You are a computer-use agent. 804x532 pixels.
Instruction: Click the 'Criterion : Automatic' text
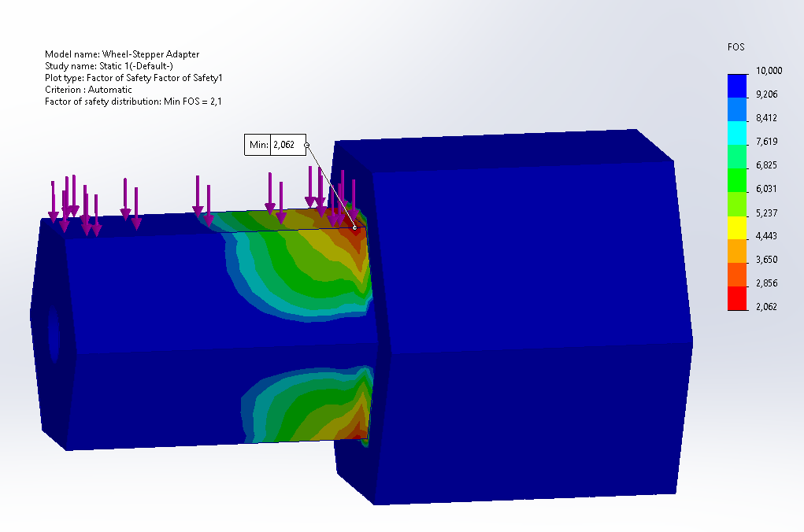click(x=88, y=90)
